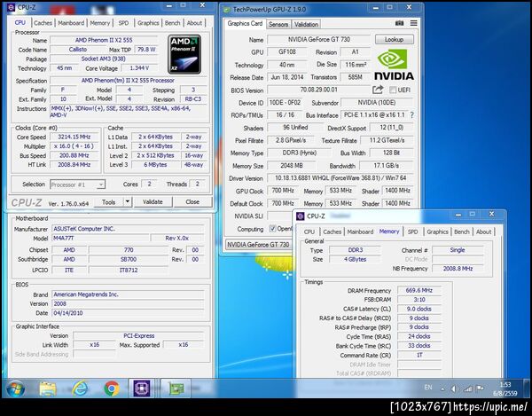
Task: Switch to the SPD tab in the top CPU-Z window
Action: tap(123, 23)
